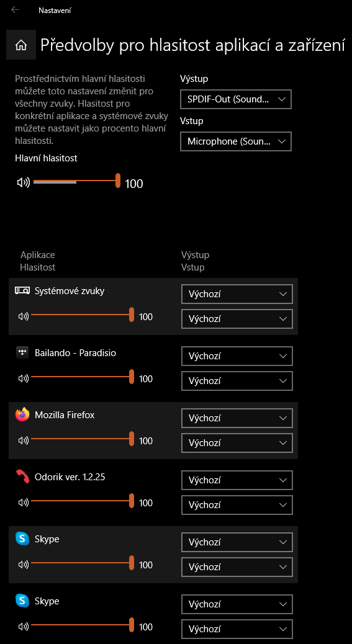
Task: Expand the Systémové zvuky output Výchozí dropdown
Action: (x=237, y=294)
